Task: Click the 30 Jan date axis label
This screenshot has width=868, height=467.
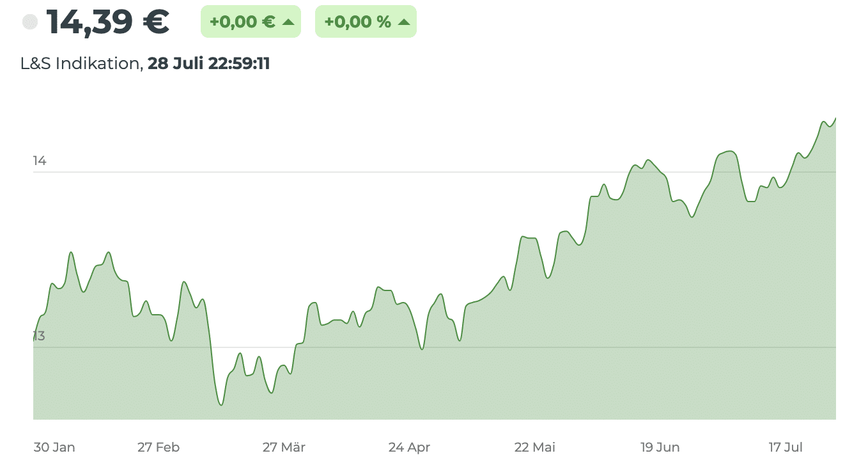Action: pos(54,447)
